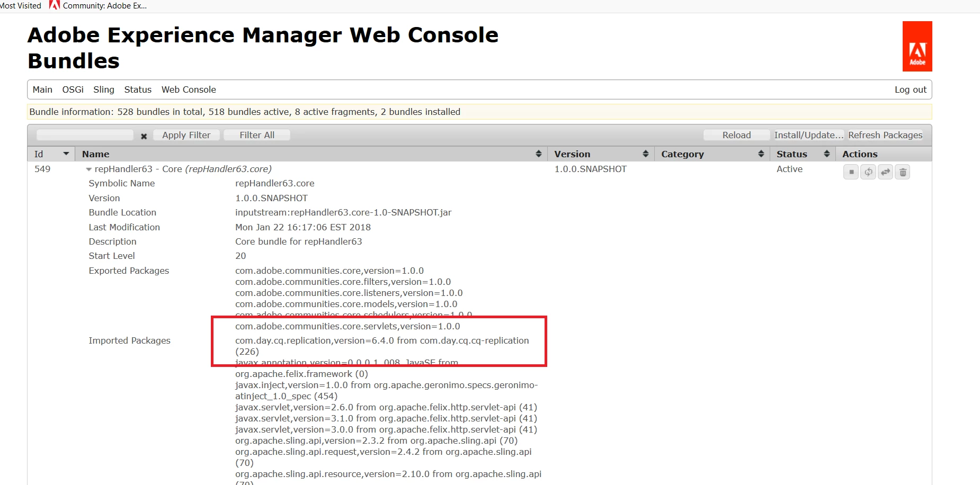Sort bundles by Name column
The width and height of the screenshot is (980, 485).
311,154
